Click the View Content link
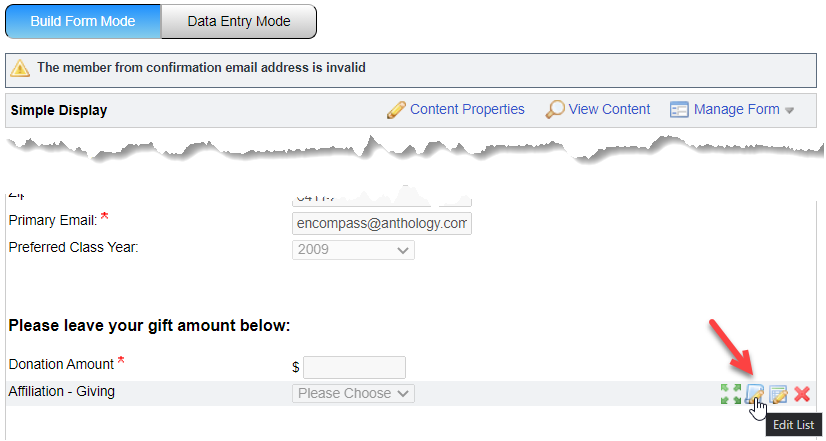 pyautogui.click(x=609, y=110)
